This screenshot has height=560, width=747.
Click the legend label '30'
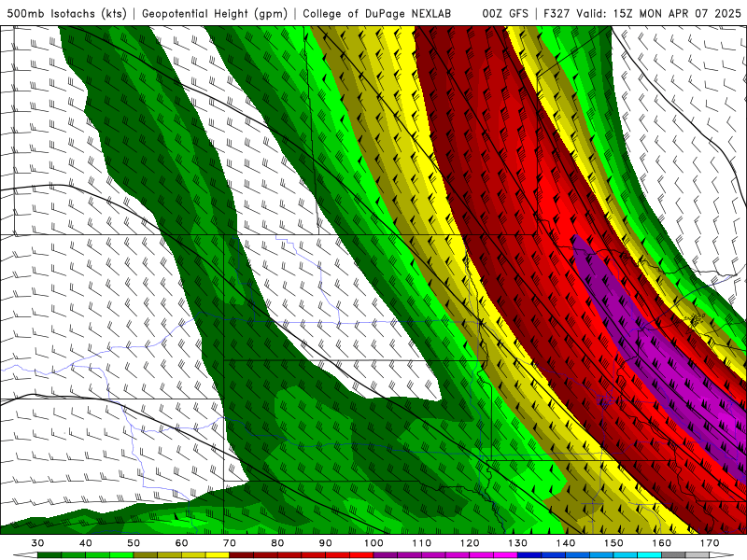(x=37, y=543)
